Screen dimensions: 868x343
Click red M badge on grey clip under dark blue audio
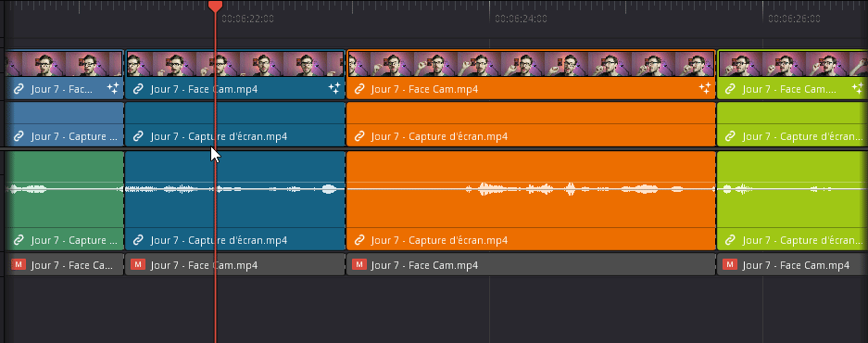tap(138, 265)
